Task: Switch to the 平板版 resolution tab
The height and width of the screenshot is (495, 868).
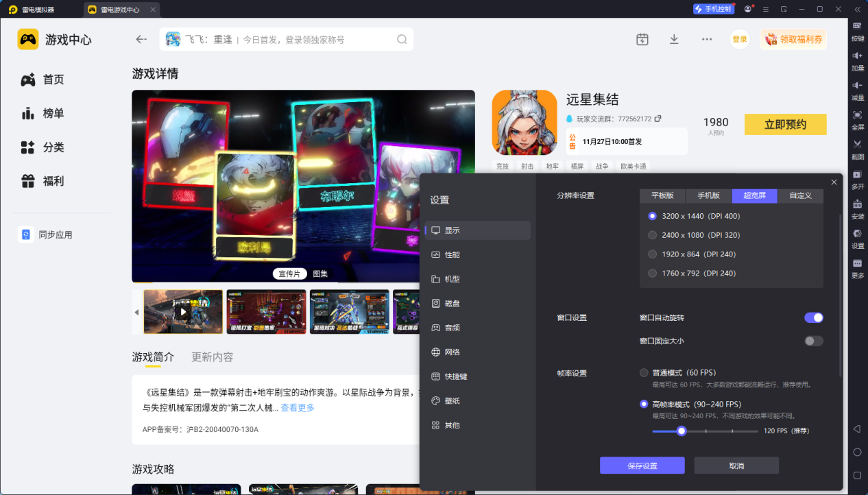Action: point(662,195)
